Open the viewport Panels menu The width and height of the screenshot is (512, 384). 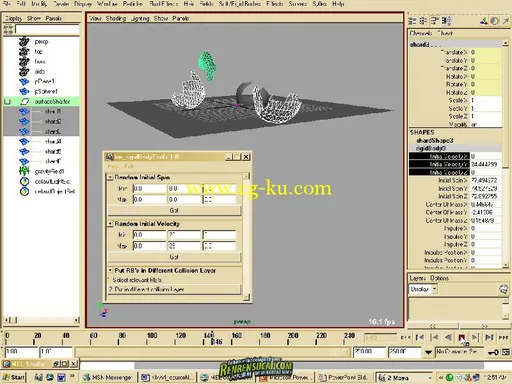tap(180, 18)
